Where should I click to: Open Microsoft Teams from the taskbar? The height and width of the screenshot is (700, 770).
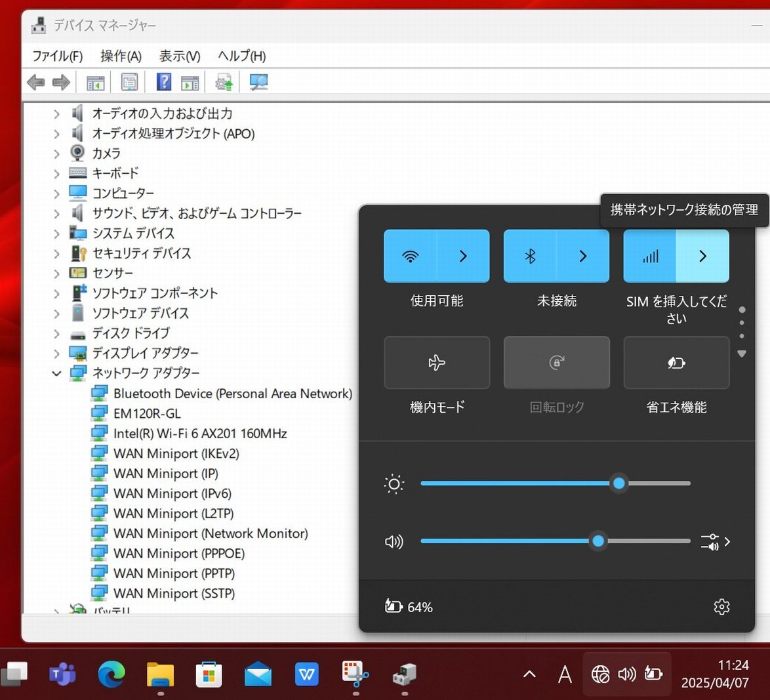(62, 674)
